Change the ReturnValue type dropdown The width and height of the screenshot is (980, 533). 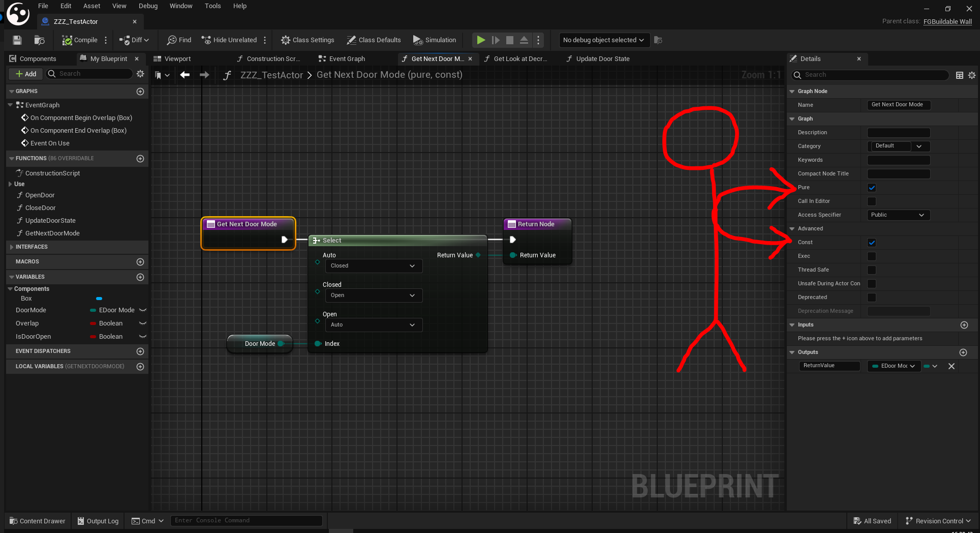pyautogui.click(x=894, y=366)
